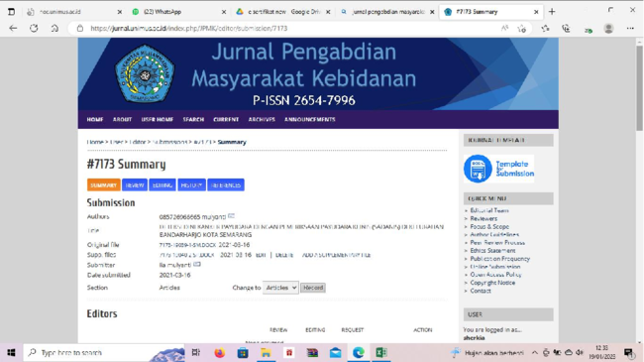This screenshot has height=362, width=644.
Task: Click the favorites star icon in toolbar
Action: [x=545, y=29]
